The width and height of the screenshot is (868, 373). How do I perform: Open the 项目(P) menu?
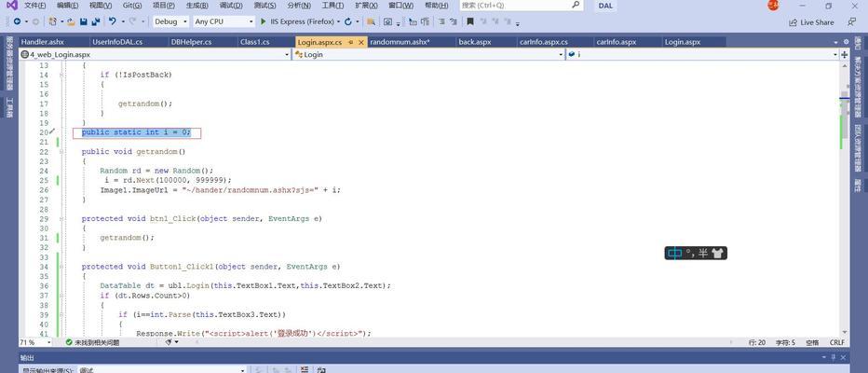(163, 5)
